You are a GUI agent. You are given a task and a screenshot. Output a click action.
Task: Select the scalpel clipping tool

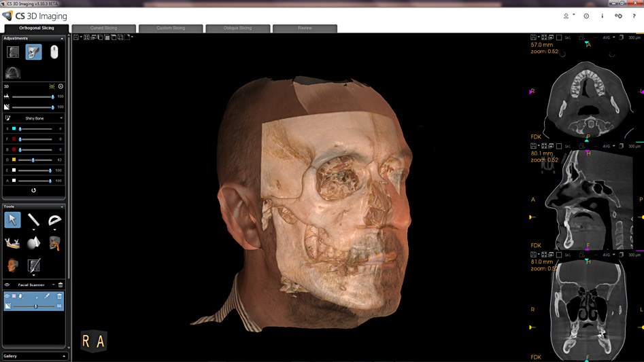click(34, 266)
